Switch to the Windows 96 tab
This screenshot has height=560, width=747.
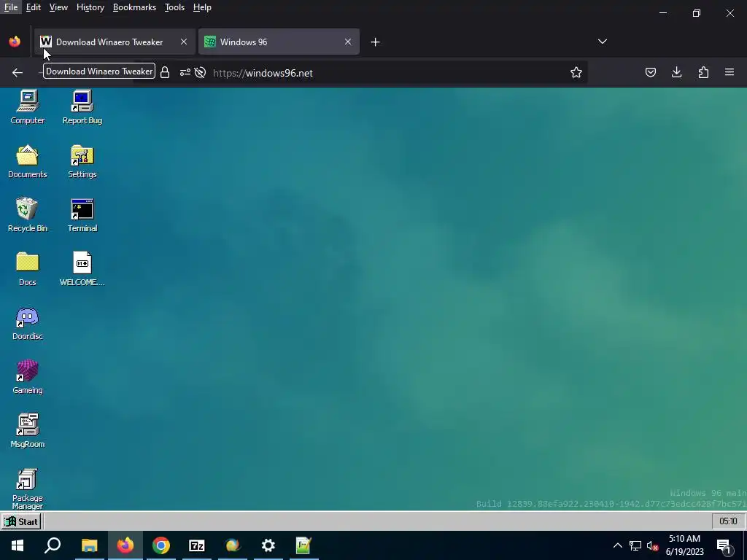coord(279,42)
